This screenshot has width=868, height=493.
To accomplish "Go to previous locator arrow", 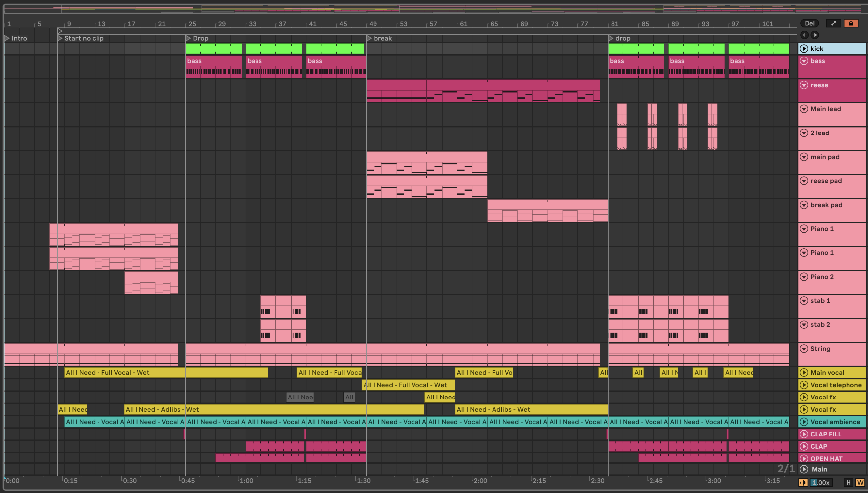I will (804, 35).
